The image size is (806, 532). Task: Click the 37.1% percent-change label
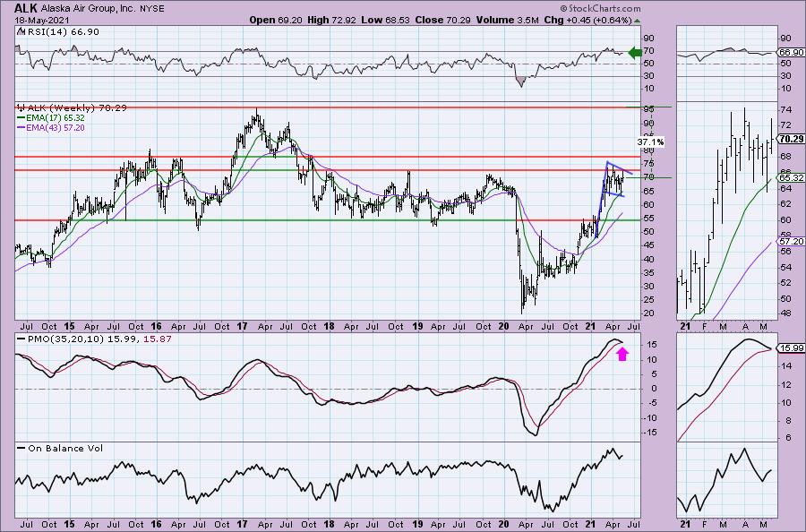[650, 142]
